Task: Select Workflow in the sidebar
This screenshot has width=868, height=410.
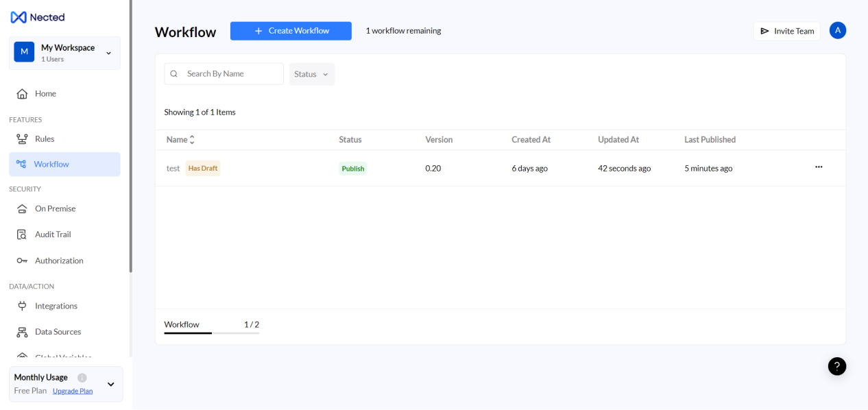Action: (64, 165)
